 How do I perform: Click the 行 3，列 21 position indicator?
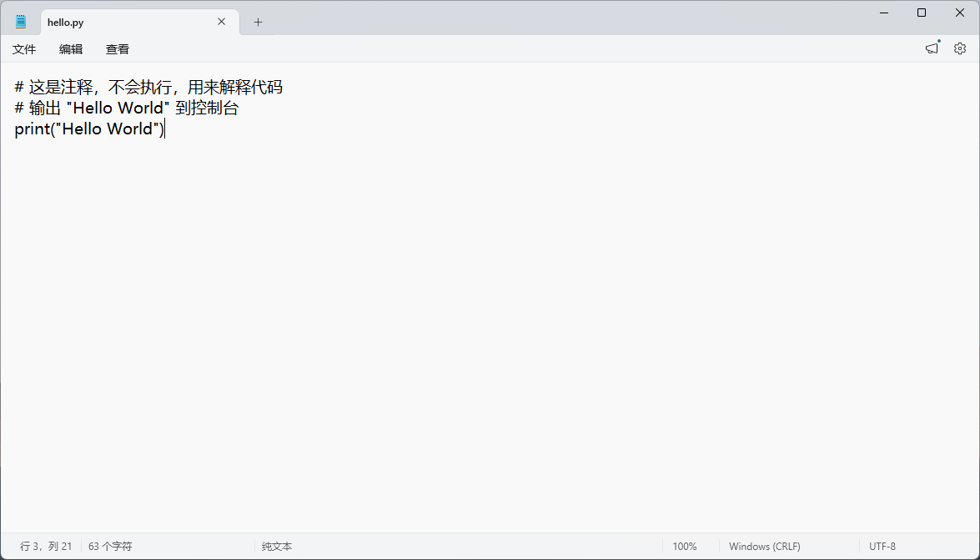click(x=46, y=547)
